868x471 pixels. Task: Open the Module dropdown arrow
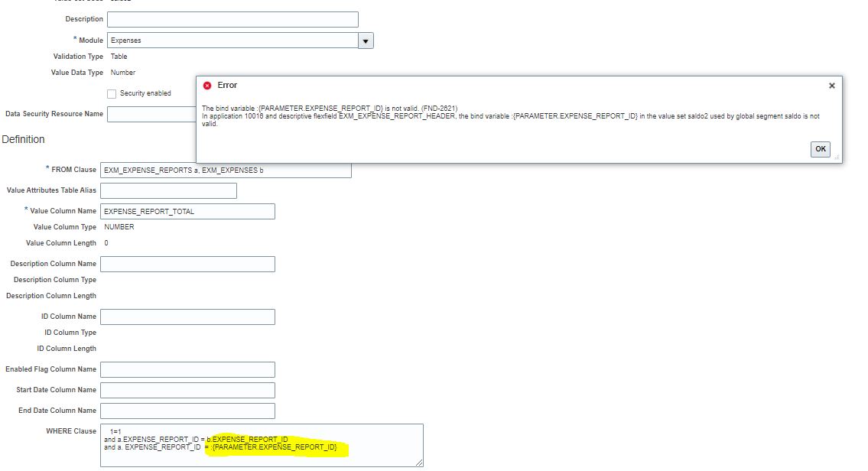(366, 41)
